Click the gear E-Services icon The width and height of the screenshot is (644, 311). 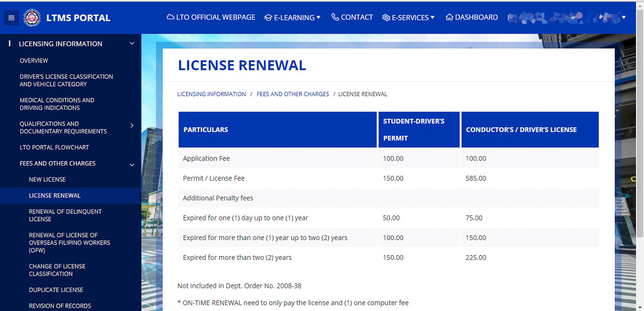tap(386, 18)
